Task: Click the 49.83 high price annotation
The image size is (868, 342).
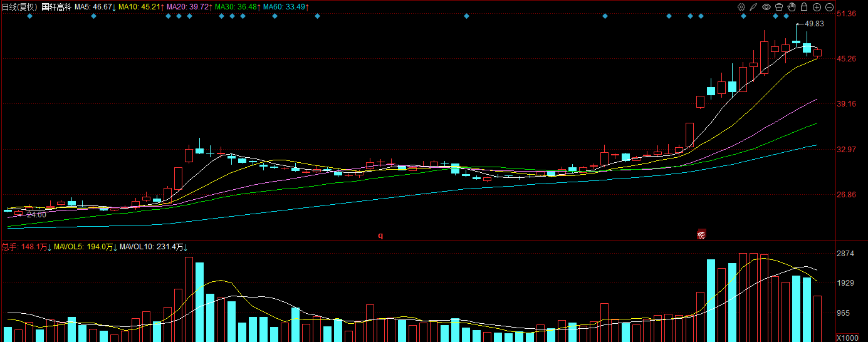Action: coord(814,24)
